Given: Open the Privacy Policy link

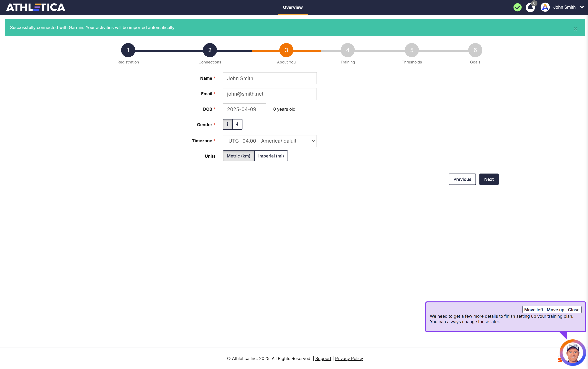Looking at the screenshot, I should coord(349,358).
